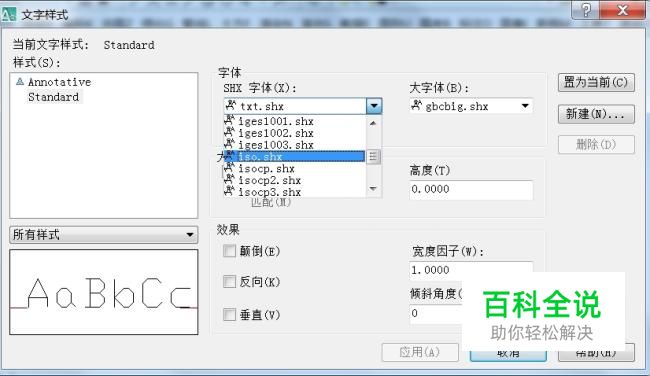Click the AaBbCc font preview box
The width and height of the screenshot is (650, 376).
coord(104,292)
